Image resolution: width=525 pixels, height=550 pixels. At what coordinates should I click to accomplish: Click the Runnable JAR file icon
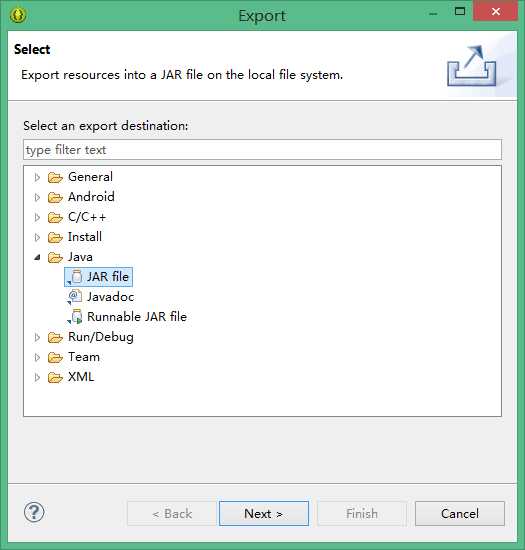(75, 317)
